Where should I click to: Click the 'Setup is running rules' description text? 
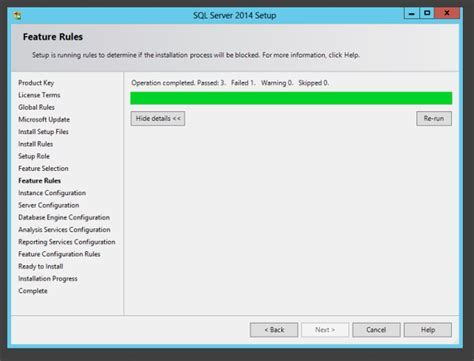(x=196, y=55)
